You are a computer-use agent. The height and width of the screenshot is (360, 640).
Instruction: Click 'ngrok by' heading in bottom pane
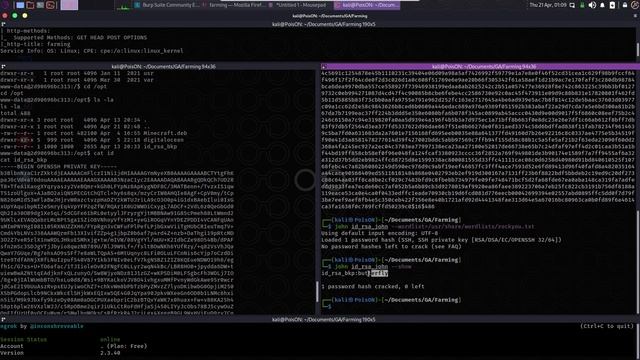[42, 326]
